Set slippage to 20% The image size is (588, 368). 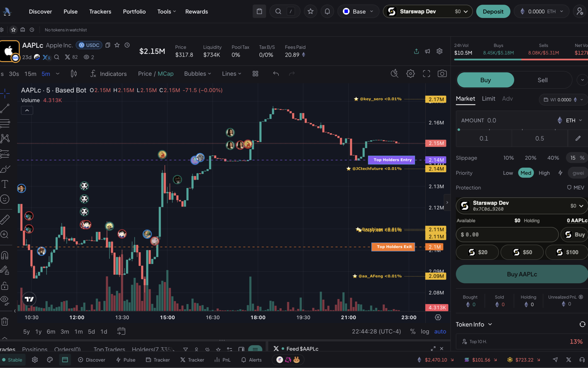tap(531, 158)
